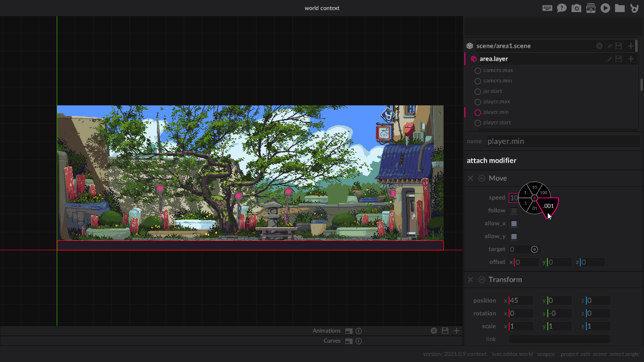Collapse the Move modifier section
Image resolution: width=644 pixels, height=362 pixels.
point(482,178)
